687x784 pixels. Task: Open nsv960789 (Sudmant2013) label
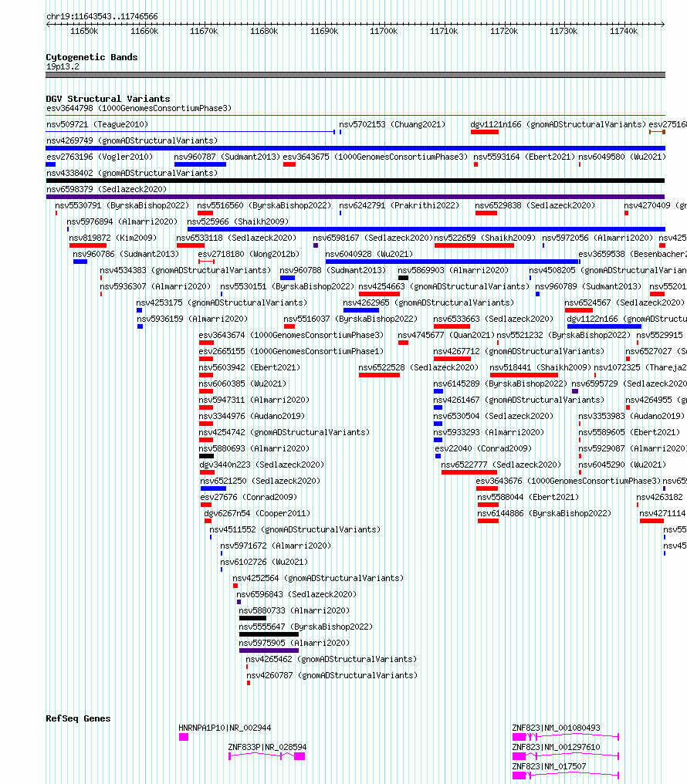(588, 286)
